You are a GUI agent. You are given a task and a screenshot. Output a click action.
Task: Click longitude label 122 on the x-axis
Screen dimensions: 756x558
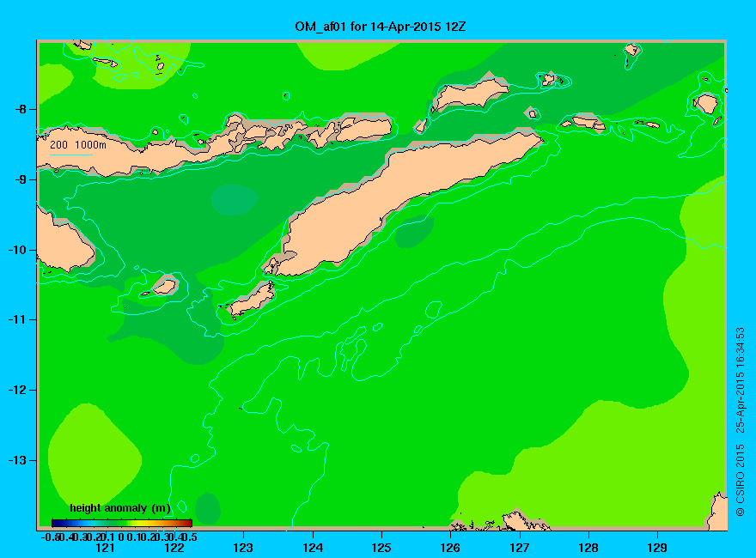[174, 548]
